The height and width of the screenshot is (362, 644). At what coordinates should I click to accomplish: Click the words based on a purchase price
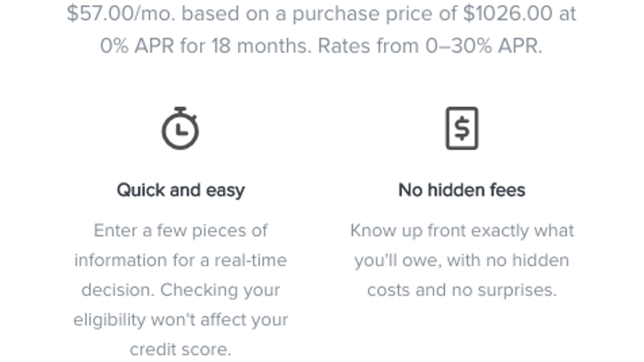point(320,14)
